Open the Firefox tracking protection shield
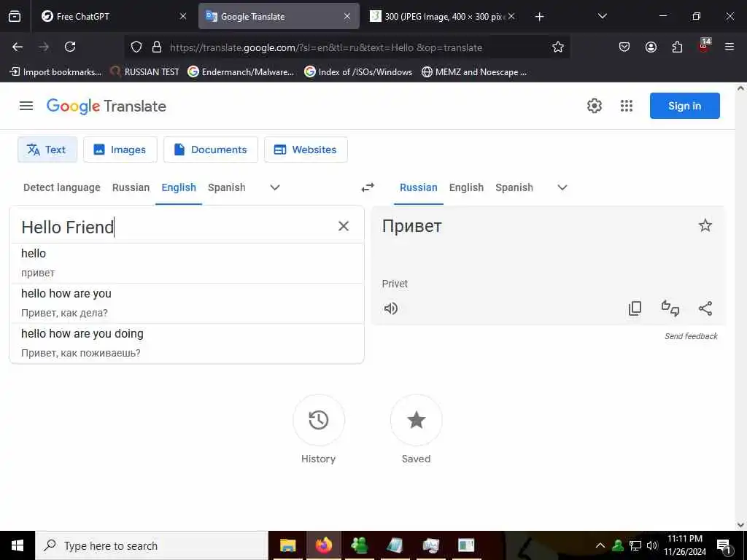 pos(136,47)
